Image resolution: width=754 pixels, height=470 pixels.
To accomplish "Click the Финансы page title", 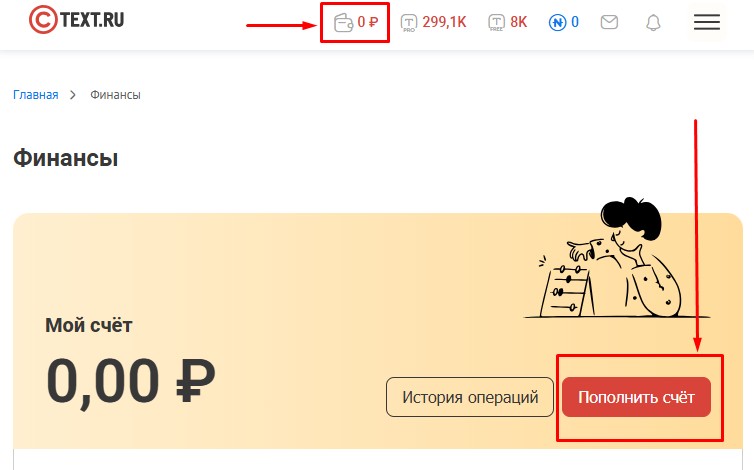I will click(65, 158).
